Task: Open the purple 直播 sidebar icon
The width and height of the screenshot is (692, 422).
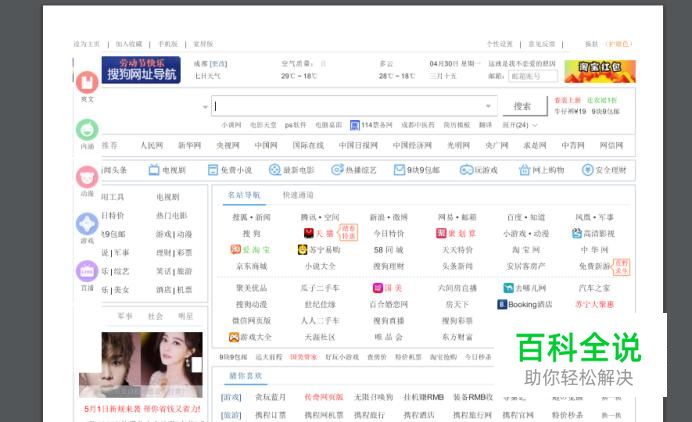Action: (x=87, y=271)
